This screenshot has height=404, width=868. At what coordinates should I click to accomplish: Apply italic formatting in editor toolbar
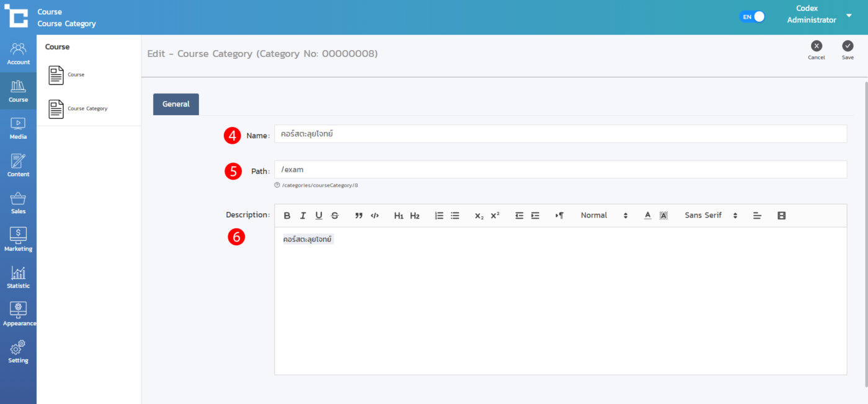click(x=303, y=216)
